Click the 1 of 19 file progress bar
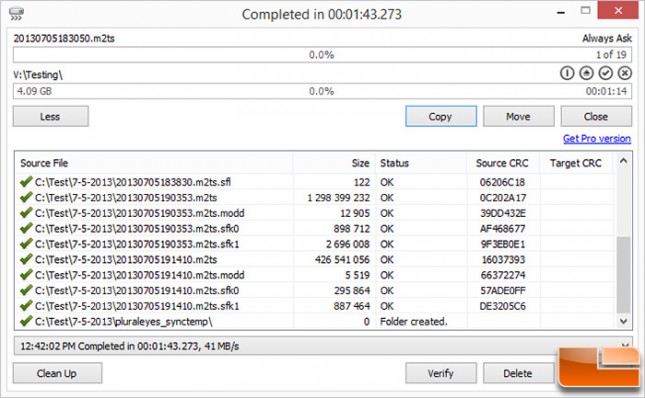This screenshot has height=398, width=645. (322, 55)
